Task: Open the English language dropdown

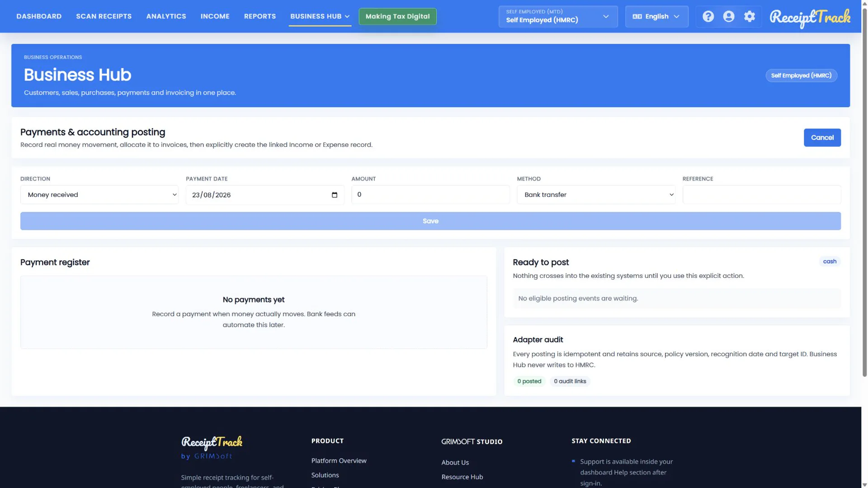Action: click(x=656, y=17)
